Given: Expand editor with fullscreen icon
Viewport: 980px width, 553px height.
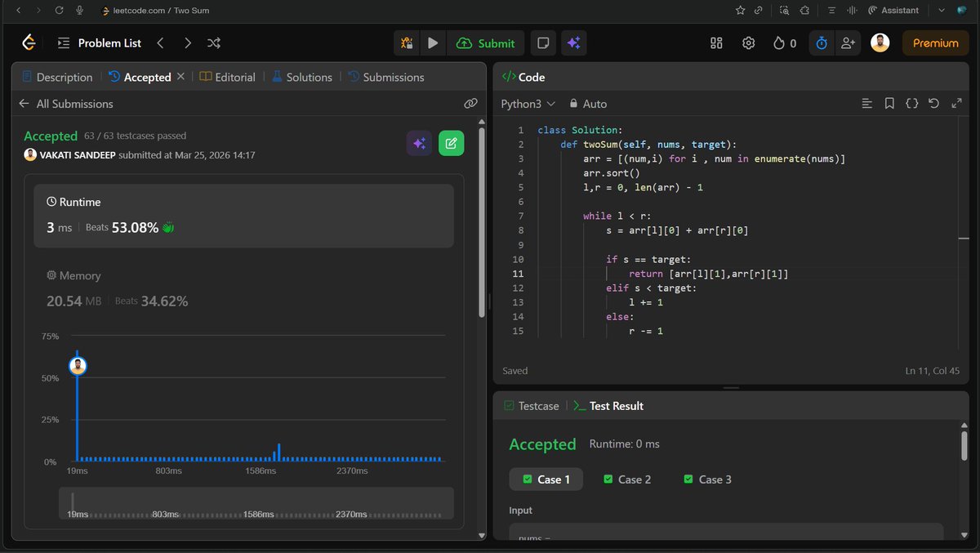Looking at the screenshot, I should [956, 104].
